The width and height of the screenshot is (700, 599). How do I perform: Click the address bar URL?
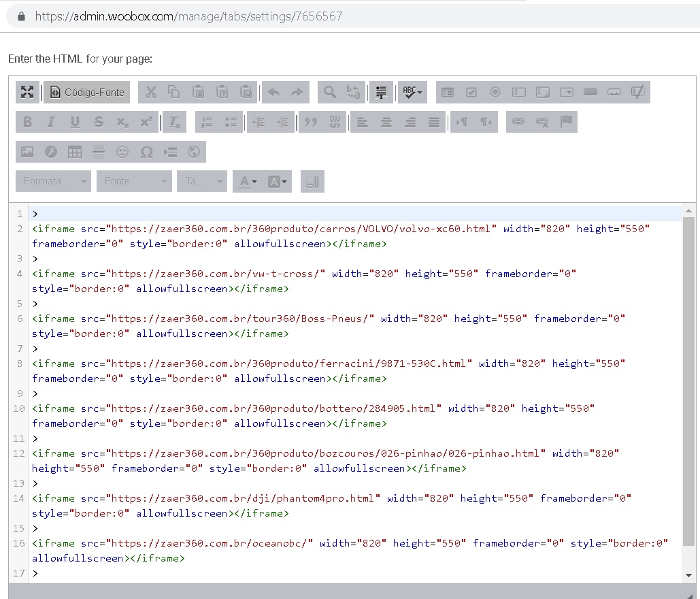pos(188,16)
